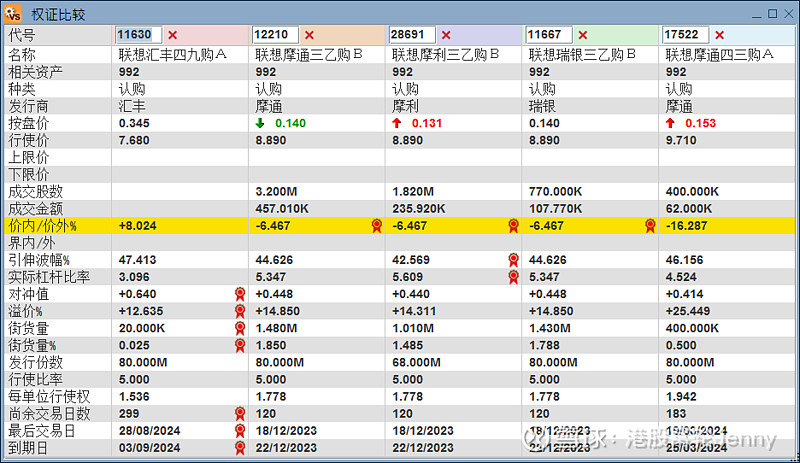Click warrant name 联想摩利三乙购B
Viewport: 800px width, 463px height.
coord(445,55)
